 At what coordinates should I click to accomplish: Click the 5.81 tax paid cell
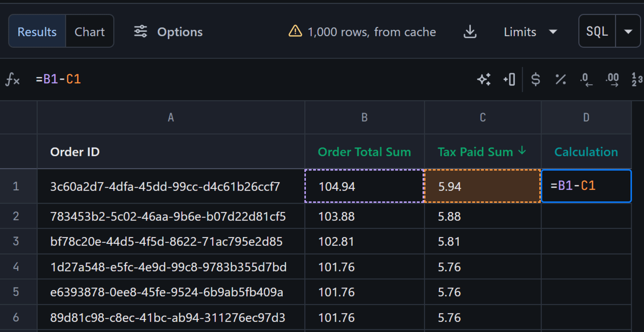coord(483,241)
